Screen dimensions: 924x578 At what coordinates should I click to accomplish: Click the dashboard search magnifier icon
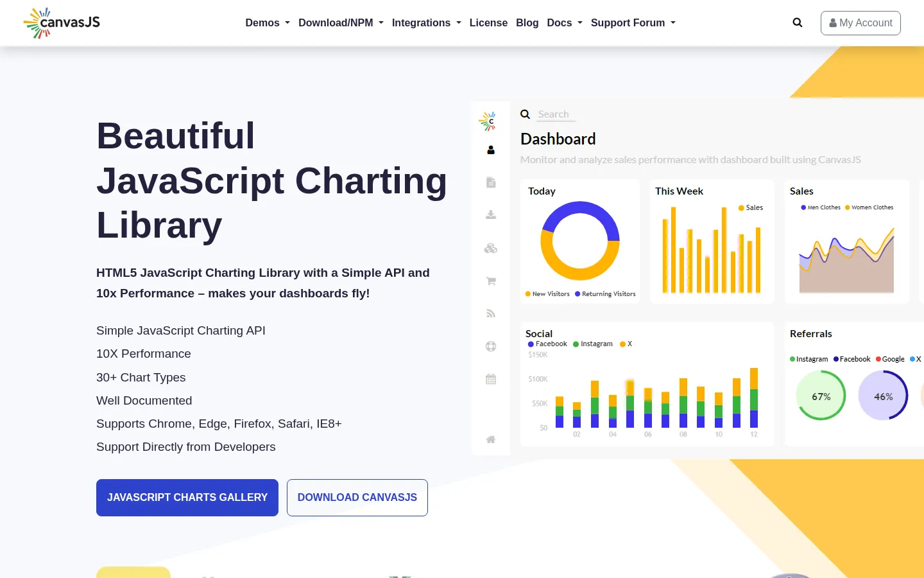[x=525, y=114]
